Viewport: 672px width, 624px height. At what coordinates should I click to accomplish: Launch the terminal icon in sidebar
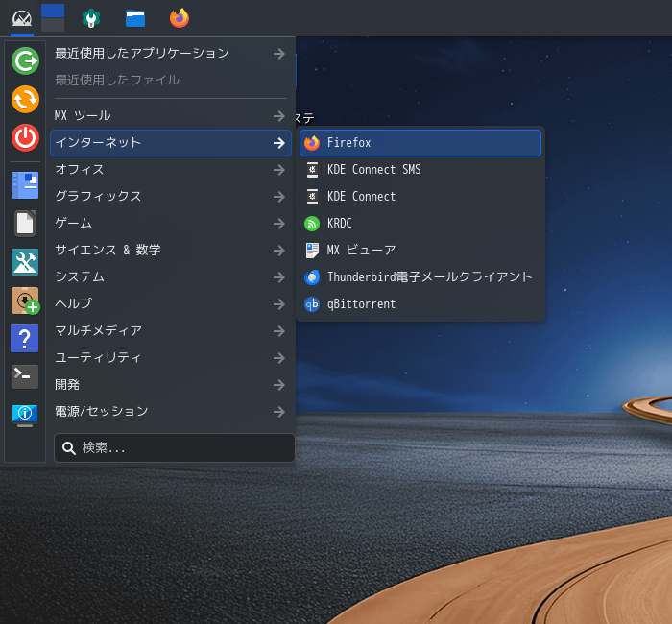pyautogui.click(x=25, y=375)
